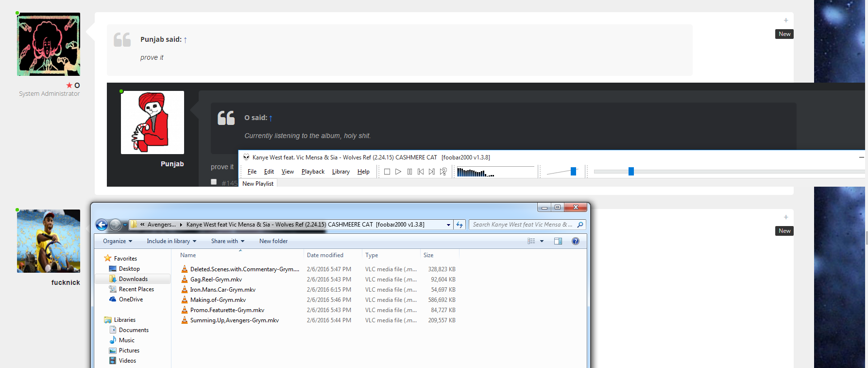This screenshot has width=868, height=368.
Task: Click the Play button in foobar2000
Action: (398, 172)
